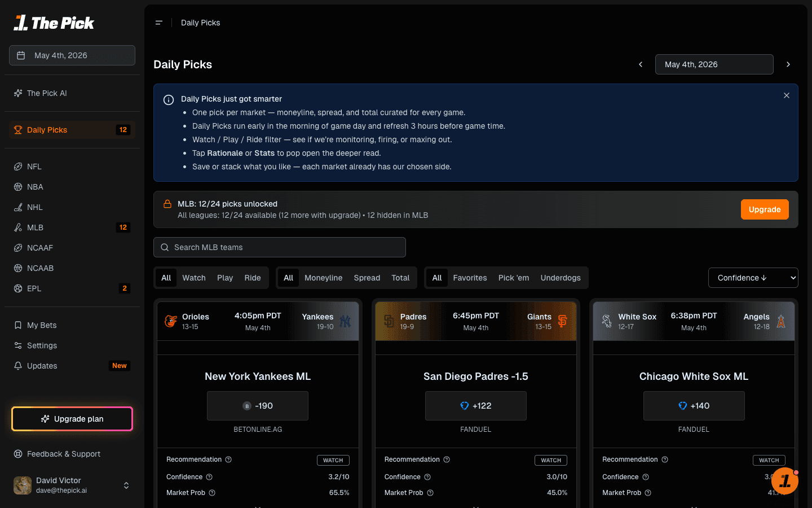Click New York Yankees ML pick title

pyautogui.click(x=258, y=376)
